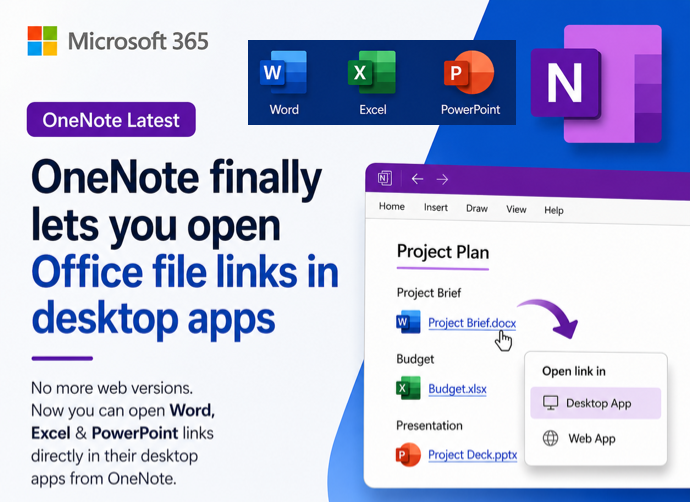The height and width of the screenshot is (502, 690).
Task: Click the Microsoft 365 four-color logo
Action: tap(42, 41)
